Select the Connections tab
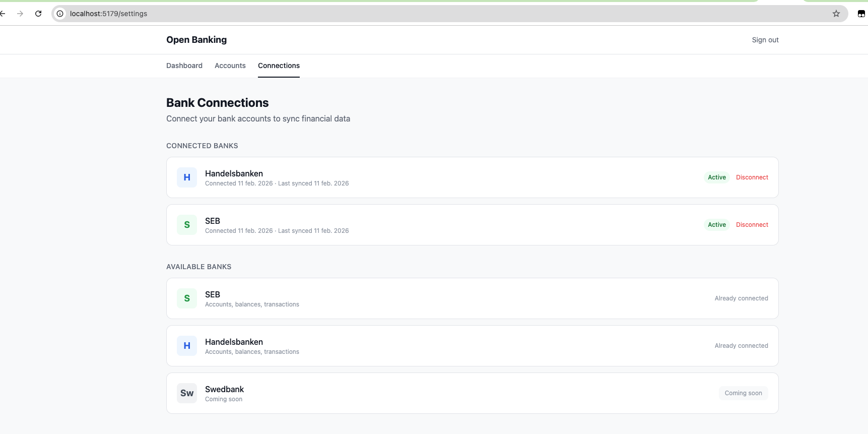The height and width of the screenshot is (434, 868). pyautogui.click(x=279, y=66)
